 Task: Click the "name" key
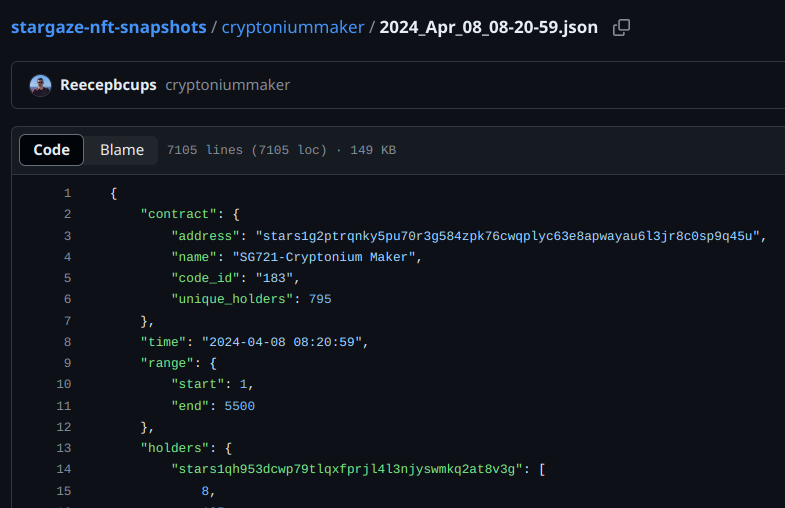(x=194, y=257)
